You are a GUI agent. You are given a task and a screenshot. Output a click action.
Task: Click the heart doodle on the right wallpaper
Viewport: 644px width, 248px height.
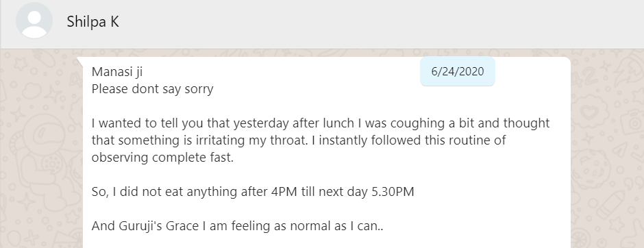click(591, 111)
